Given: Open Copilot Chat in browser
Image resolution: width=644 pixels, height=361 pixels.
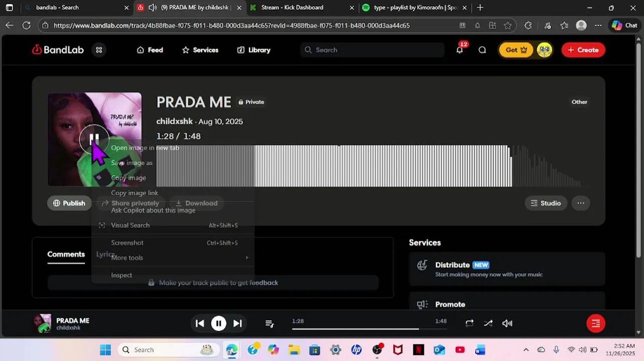Looking at the screenshot, I should click(624, 26).
